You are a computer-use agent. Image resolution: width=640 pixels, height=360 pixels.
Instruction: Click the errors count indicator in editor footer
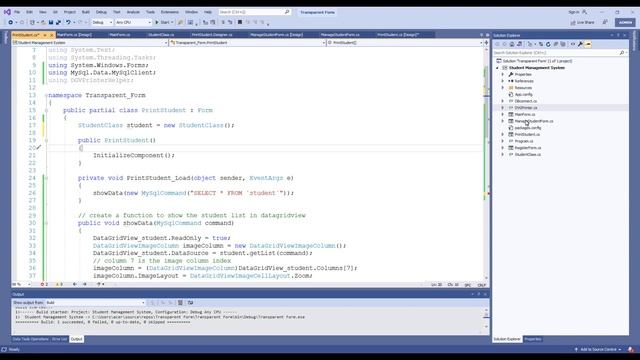pos(44,284)
